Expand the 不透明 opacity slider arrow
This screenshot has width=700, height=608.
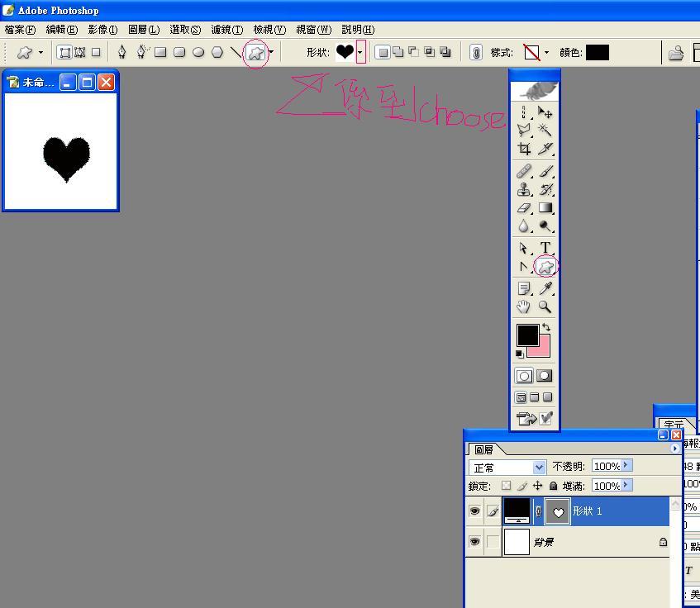pyautogui.click(x=626, y=466)
